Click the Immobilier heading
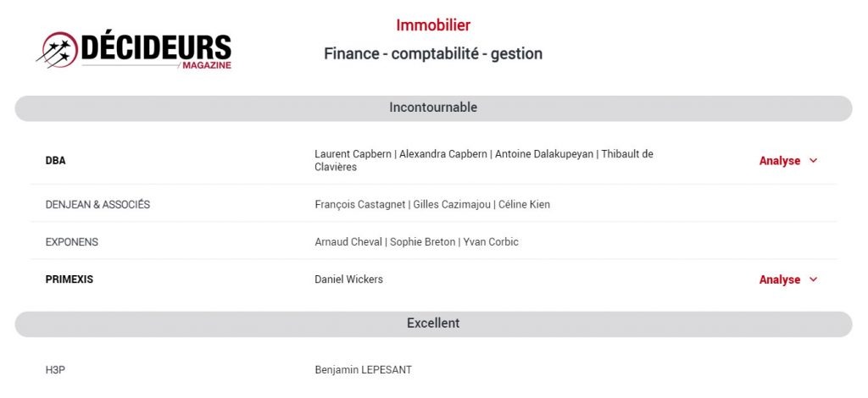The image size is (868, 398). 433,25
